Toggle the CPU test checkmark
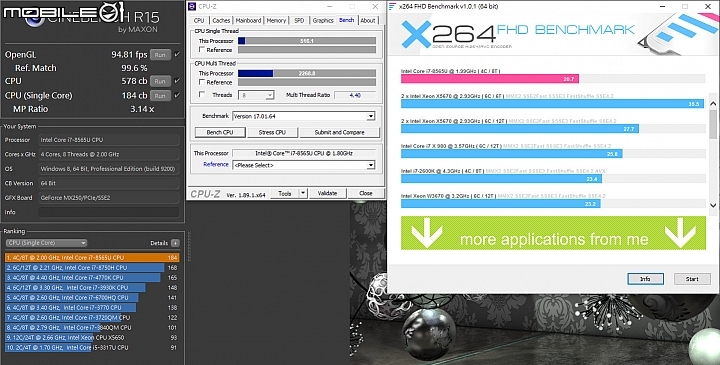This screenshot has width=720, height=365. (177, 81)
